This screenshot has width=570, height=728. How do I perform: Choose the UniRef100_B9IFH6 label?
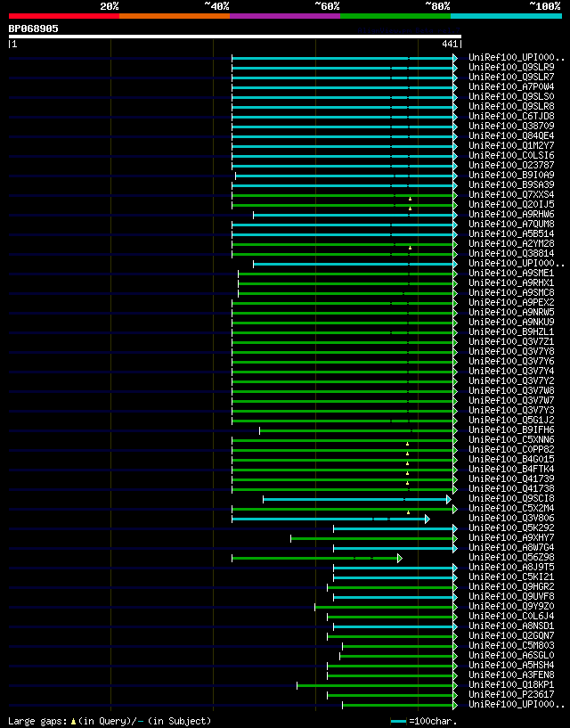(x=511, y=429)
